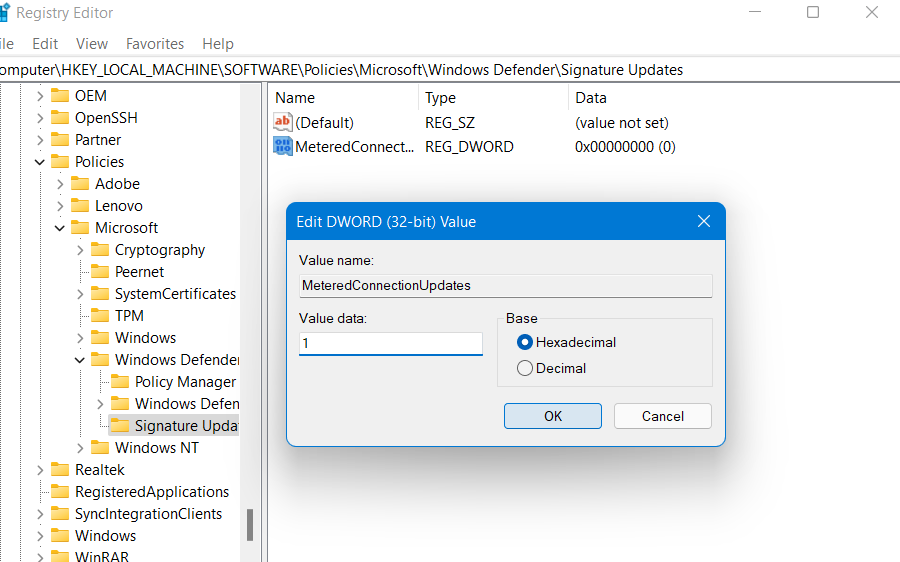Viewport: 900px width, 562px height.
Task: Open the Favorites menu
Action: (155, 44)
